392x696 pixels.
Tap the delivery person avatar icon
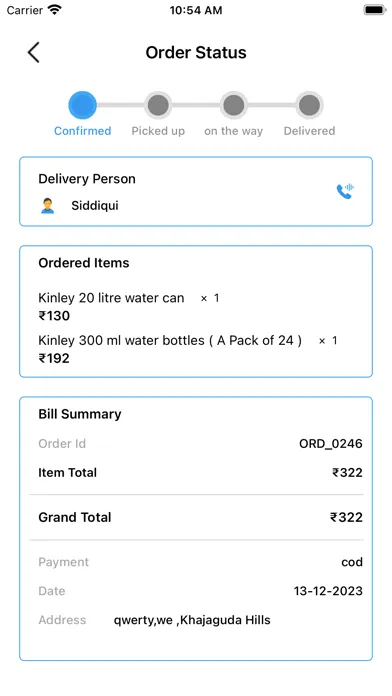(48, 206)
